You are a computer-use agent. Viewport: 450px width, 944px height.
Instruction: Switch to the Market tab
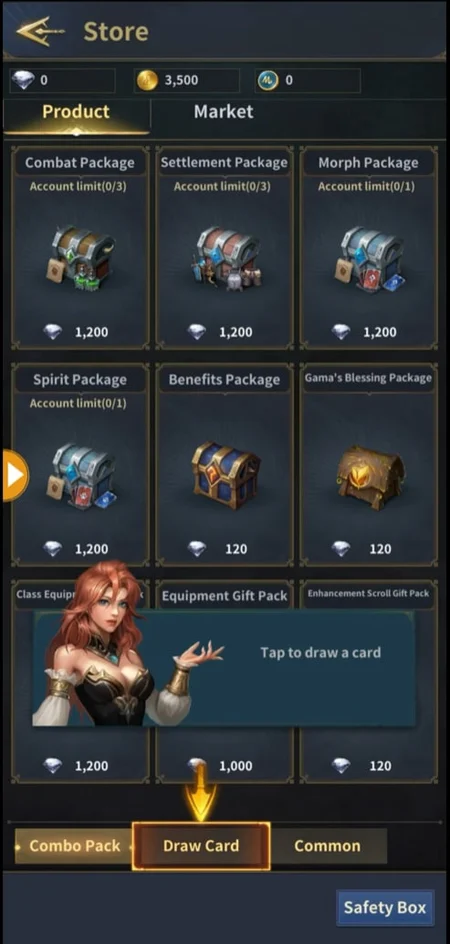pyautogui.click(x=223, y=112)
